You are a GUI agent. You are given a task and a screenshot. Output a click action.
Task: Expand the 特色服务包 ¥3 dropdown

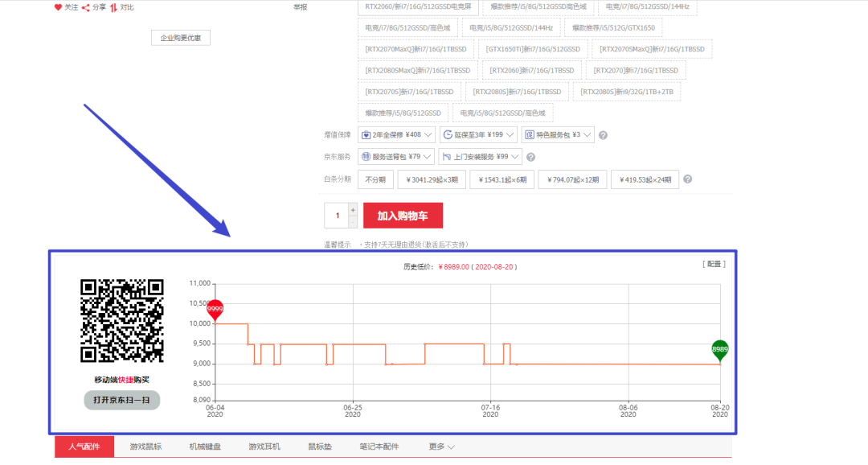(x=558, y=134)
